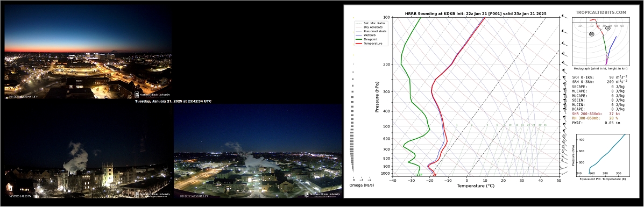Viewport: 644px width, 207px height.
Task: Click the Tuesday, January 21, 2025 UTC timestamp
Action: click(x=173, y=101)
